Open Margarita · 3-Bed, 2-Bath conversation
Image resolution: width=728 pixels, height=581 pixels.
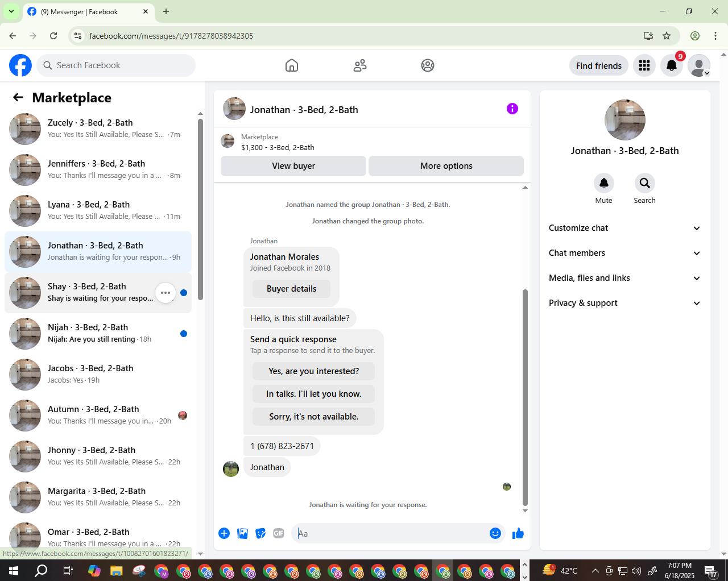click(98, 497)
